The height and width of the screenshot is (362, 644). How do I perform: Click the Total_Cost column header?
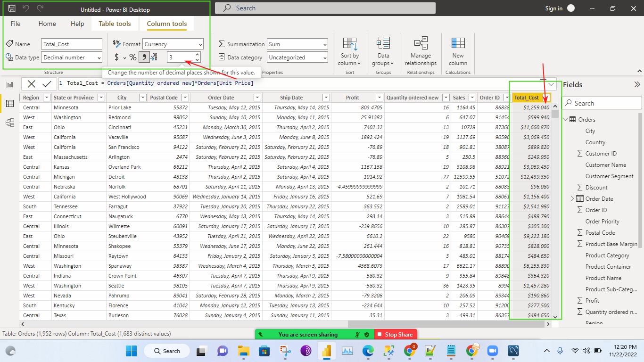[527, 98]
